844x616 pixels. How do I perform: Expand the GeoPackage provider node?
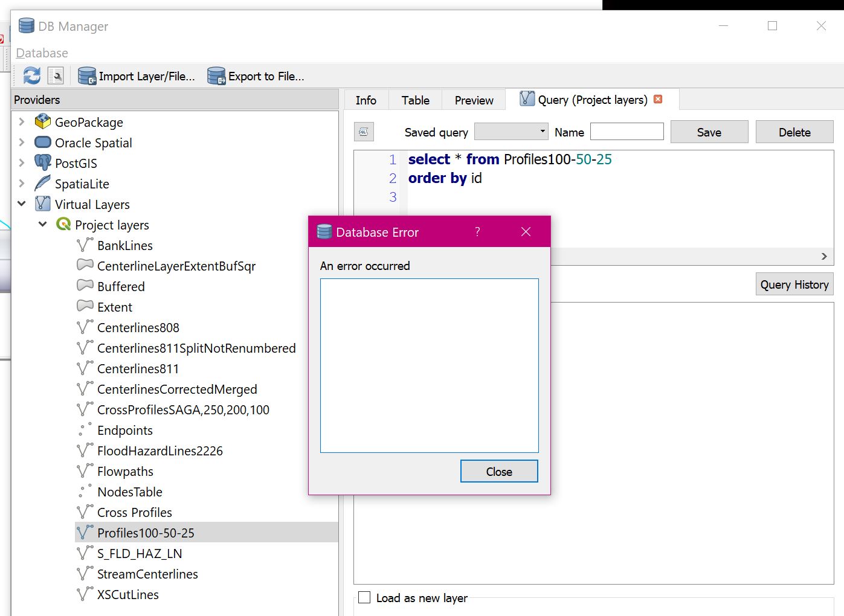22,122
